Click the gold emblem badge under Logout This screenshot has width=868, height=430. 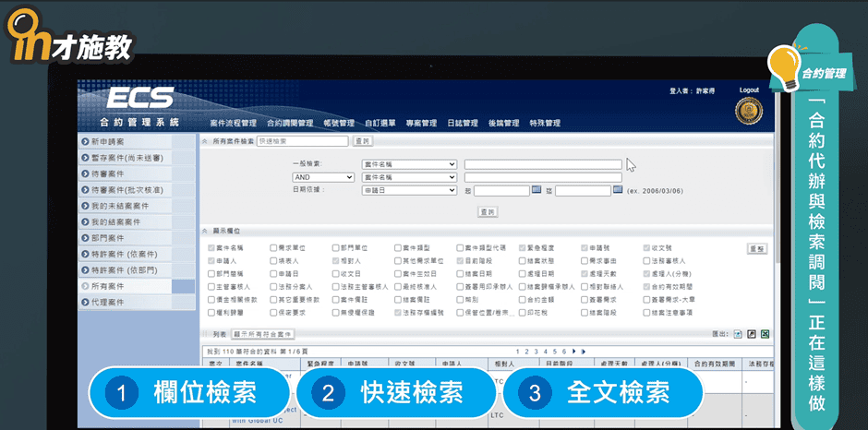(748, 110)
